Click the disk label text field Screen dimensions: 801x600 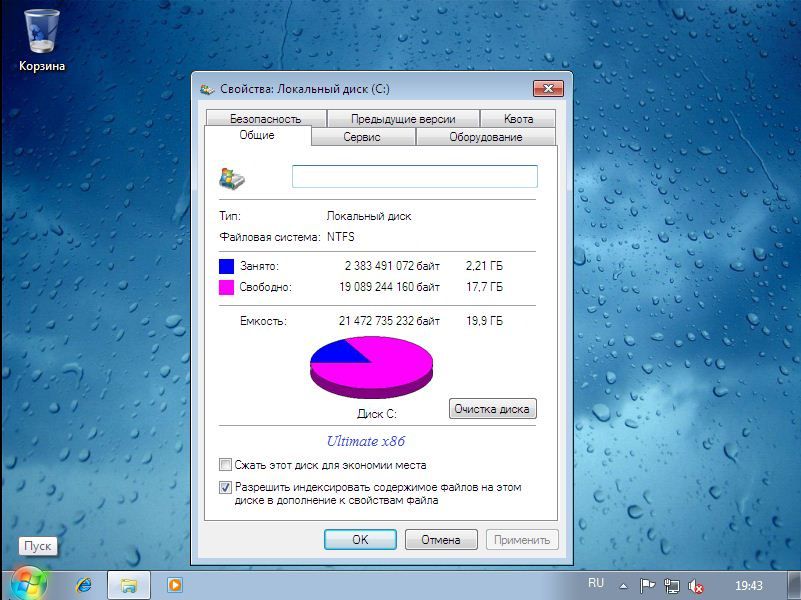414,177
